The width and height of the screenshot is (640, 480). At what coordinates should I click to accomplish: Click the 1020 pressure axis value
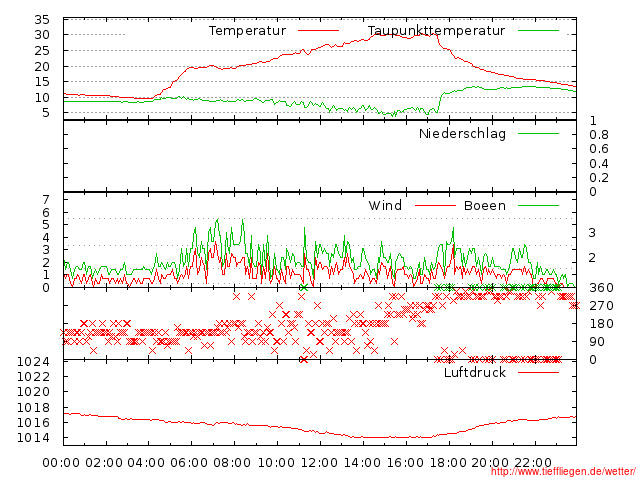[33, 392]
